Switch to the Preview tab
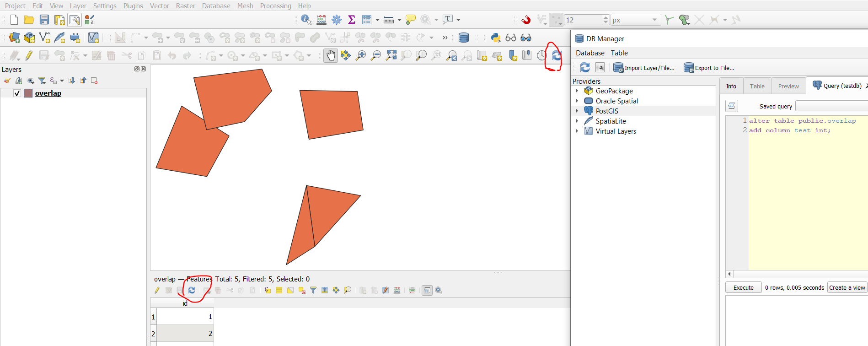 coord(788,86)
